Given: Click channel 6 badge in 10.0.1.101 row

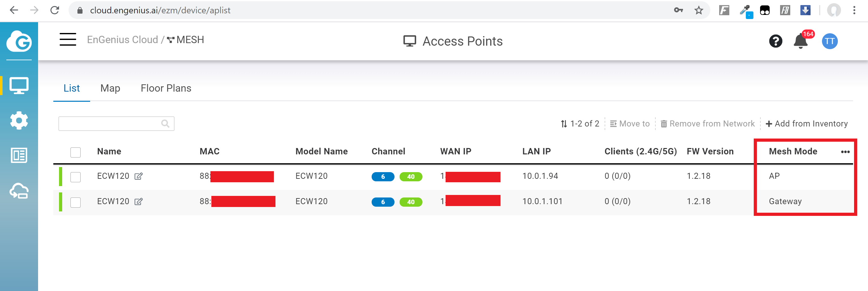Looking at the screenshot, I should [383, 202].
